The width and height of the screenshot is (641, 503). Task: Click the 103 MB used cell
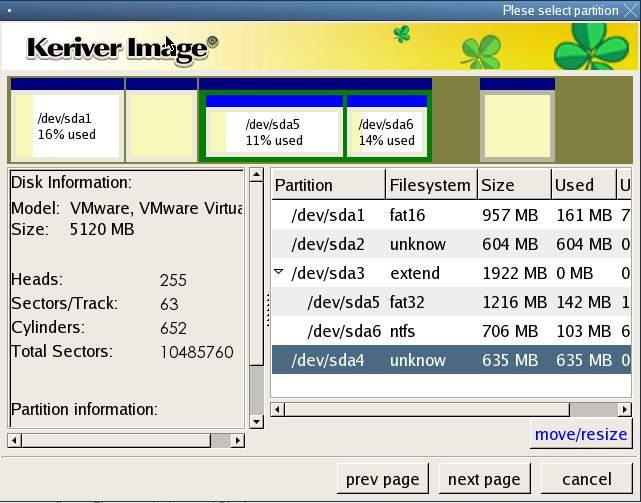pyautogui.click(x=584, y=331)
